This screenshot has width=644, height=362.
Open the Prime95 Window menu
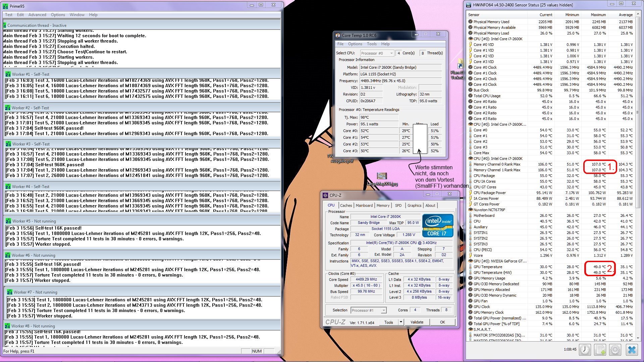pyautogui.click(x=77, y=15)
